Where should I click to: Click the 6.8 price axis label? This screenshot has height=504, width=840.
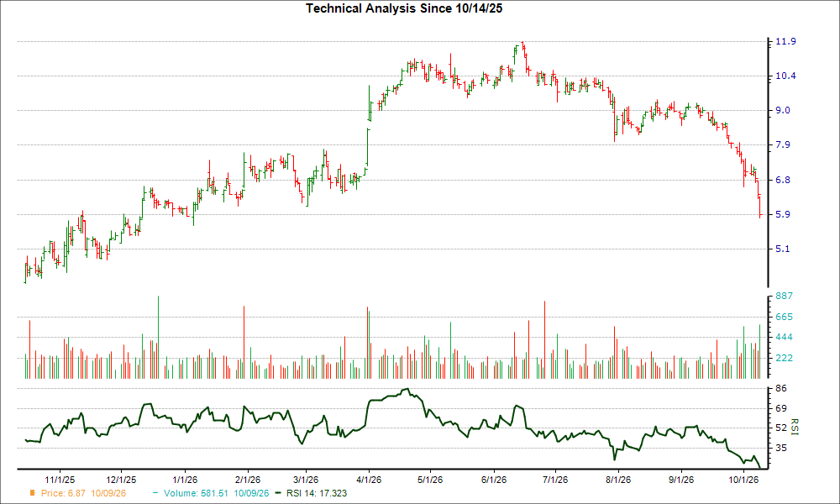tap(783, 180)
